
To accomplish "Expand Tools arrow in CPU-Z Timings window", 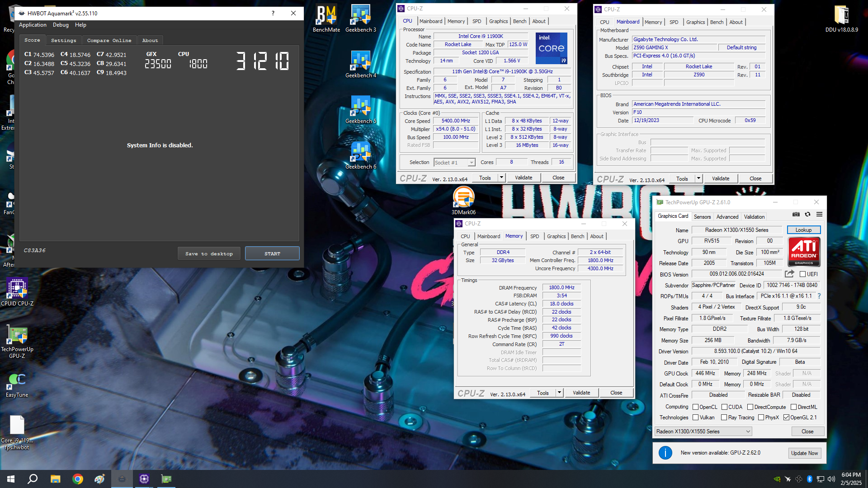I will pyautogui.click(x=559, y=393).
